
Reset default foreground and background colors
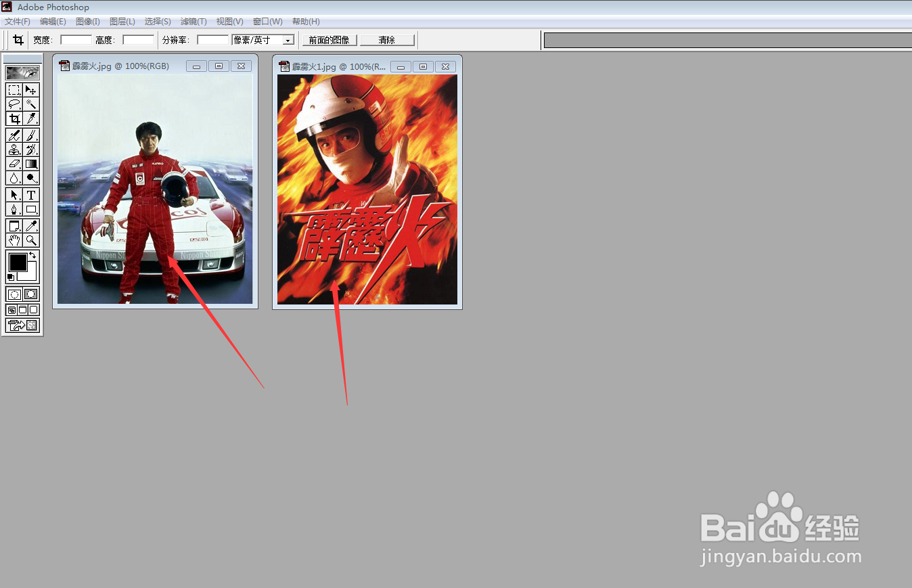pyautogui.click(x=10, y=277)
